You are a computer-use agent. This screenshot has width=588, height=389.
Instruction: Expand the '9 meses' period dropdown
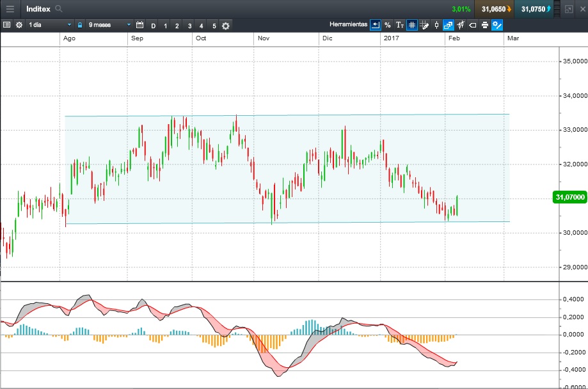pos(109,25)
